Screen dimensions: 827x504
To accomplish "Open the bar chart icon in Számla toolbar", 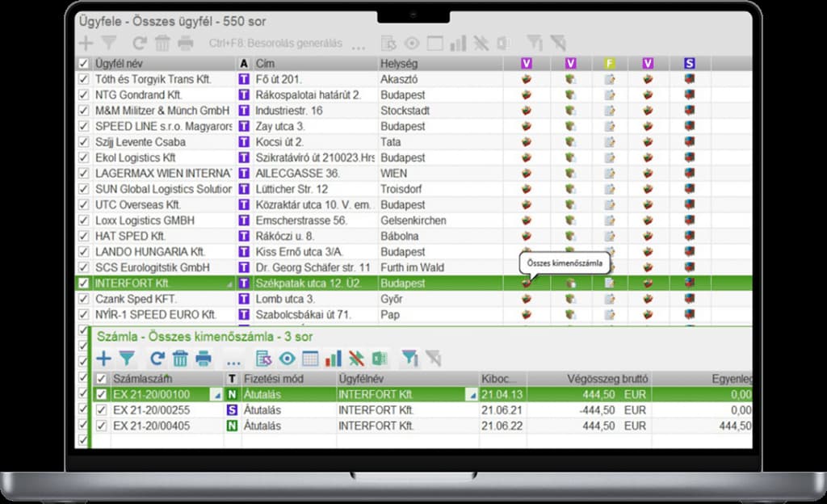I will tap(334, 359).
